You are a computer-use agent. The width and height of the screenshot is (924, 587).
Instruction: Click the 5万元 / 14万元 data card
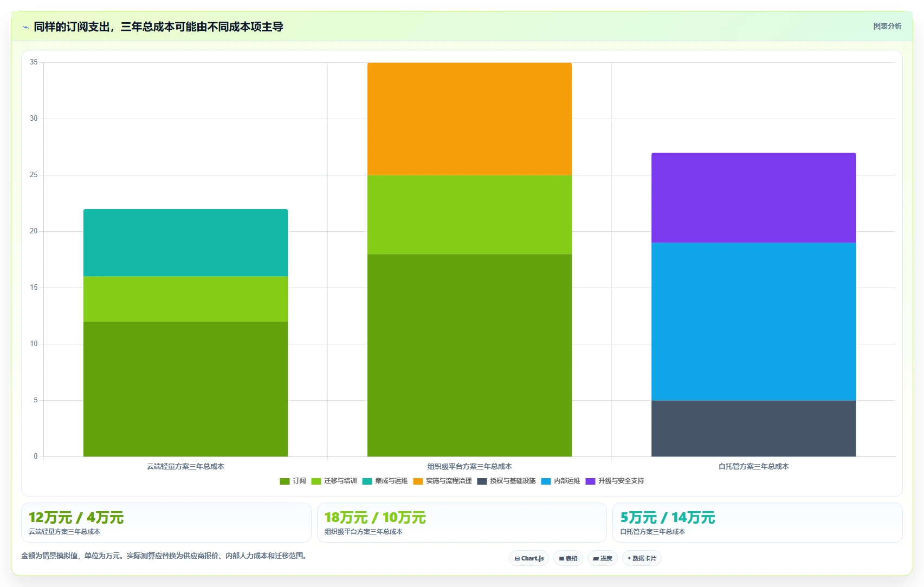(757, 523)
